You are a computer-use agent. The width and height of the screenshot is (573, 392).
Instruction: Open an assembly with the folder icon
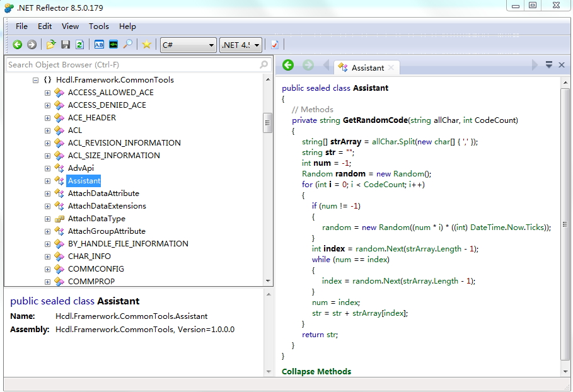(51, 45)
